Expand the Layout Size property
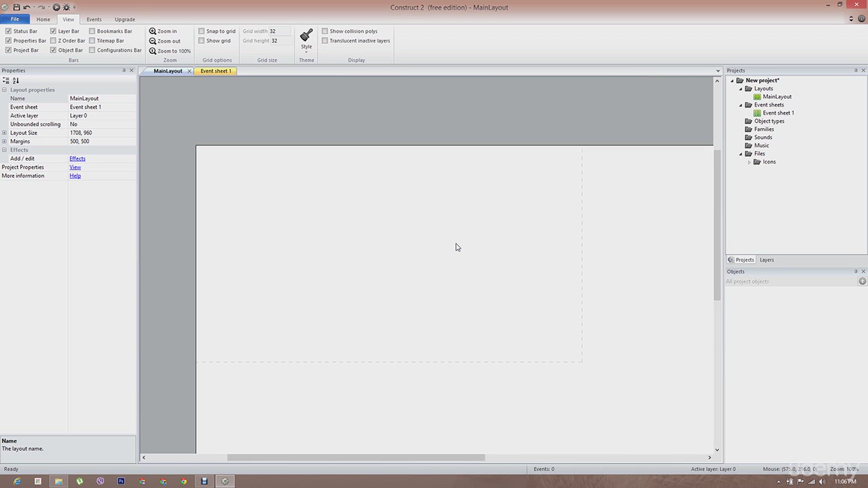The height and width of the screenshot is (488, 868). coord(4,132)
